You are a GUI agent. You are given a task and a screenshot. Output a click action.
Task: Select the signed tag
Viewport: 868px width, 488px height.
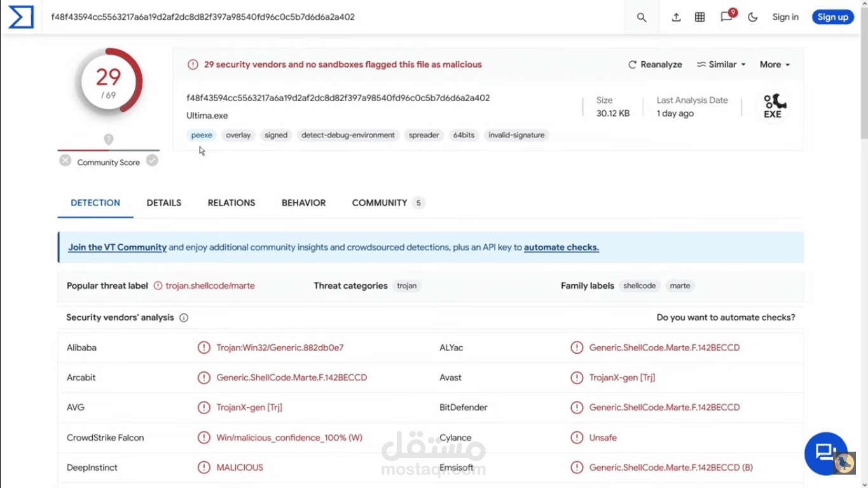click(x=276, y=135)
